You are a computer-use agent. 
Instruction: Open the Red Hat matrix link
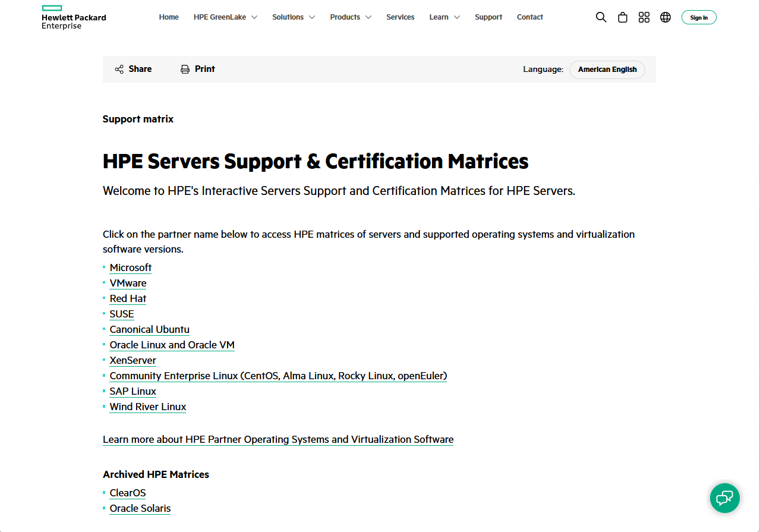coord(128,298)
